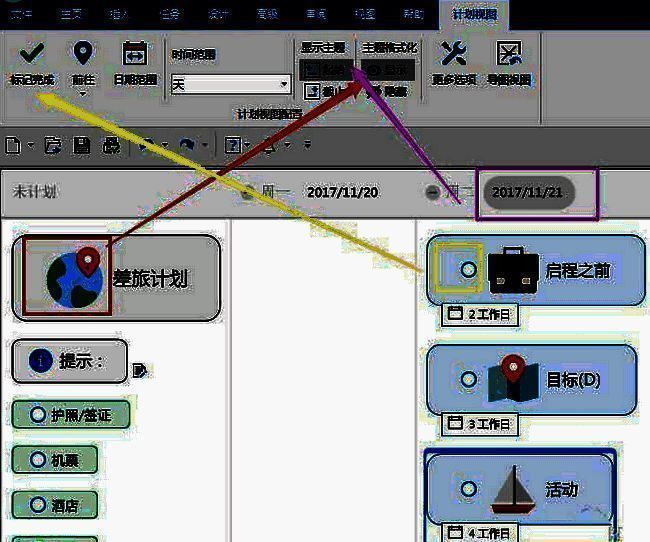Select the 活动 topic card

(x=520, y=489)
